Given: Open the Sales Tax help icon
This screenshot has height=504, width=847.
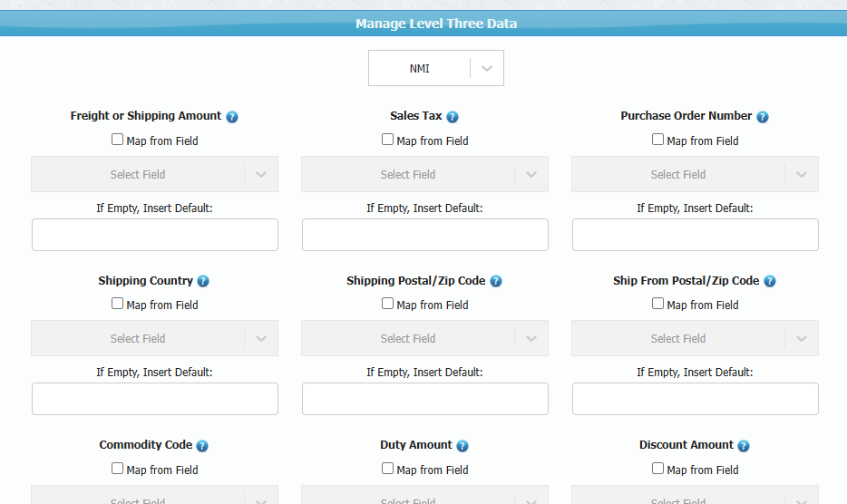Looking at the screenshot, I should click(453, 117).
